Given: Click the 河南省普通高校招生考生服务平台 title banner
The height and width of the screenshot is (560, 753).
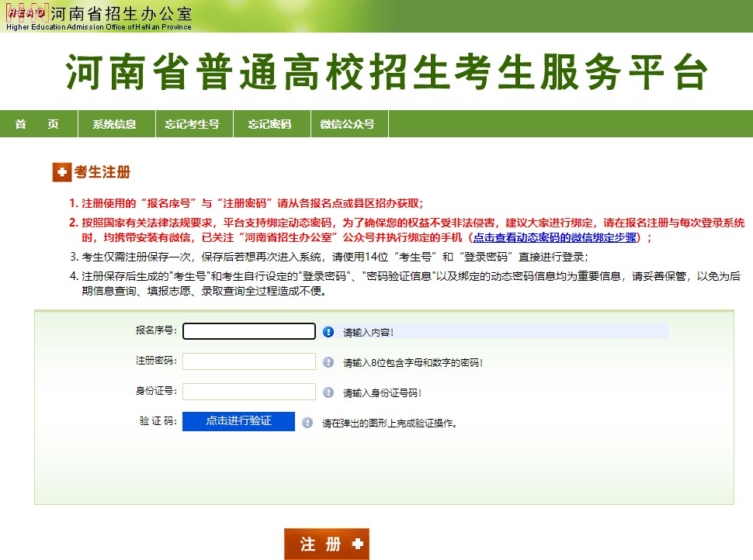Looking at the screenshot, I should [x=386, y=74].
